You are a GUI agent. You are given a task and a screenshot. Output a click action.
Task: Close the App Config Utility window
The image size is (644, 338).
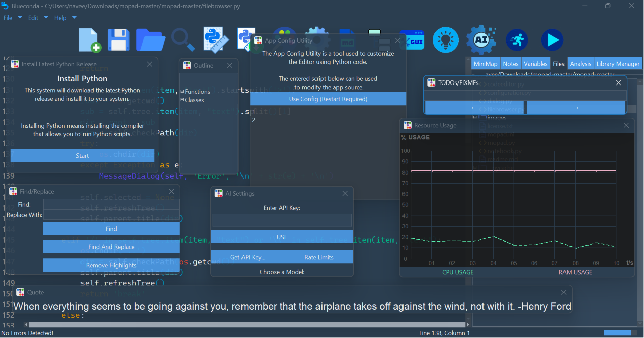pos(397,41)
